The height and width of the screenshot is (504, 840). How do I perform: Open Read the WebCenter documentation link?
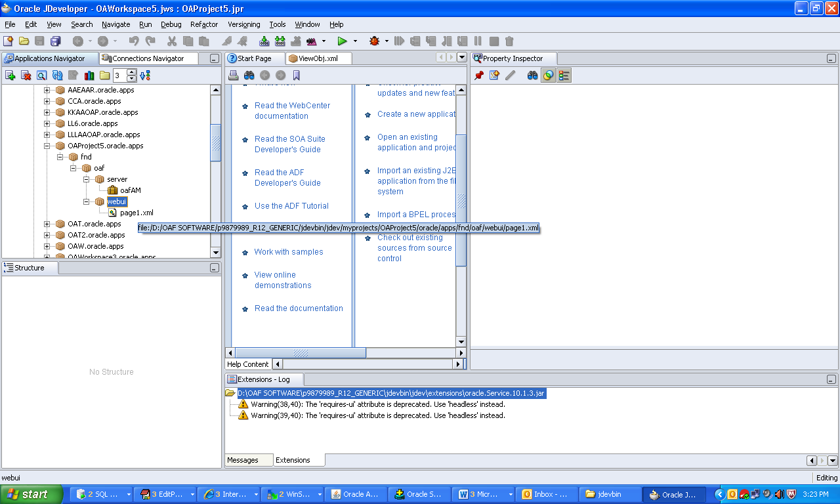[292, 110]
